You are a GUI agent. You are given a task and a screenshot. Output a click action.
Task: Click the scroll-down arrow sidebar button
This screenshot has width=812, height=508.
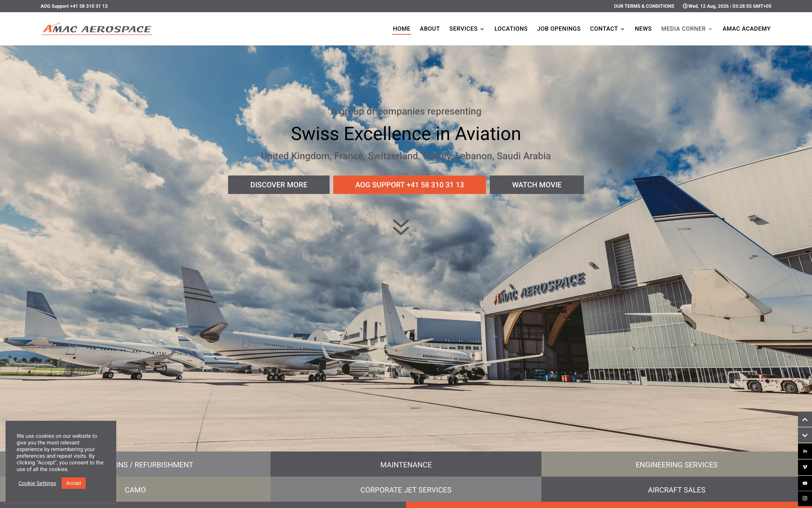pyautogui.click(x=805, y=436)
